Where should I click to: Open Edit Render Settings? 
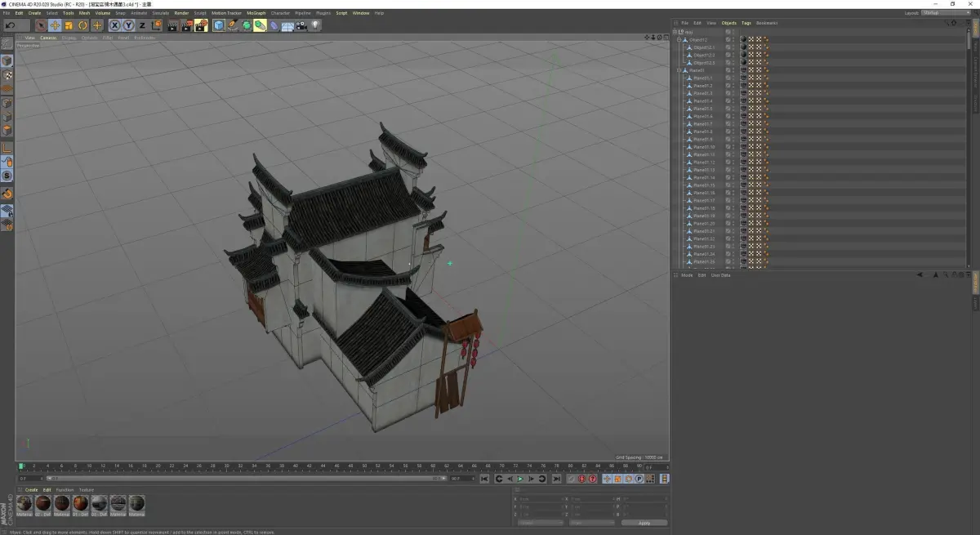pos(201,25)
